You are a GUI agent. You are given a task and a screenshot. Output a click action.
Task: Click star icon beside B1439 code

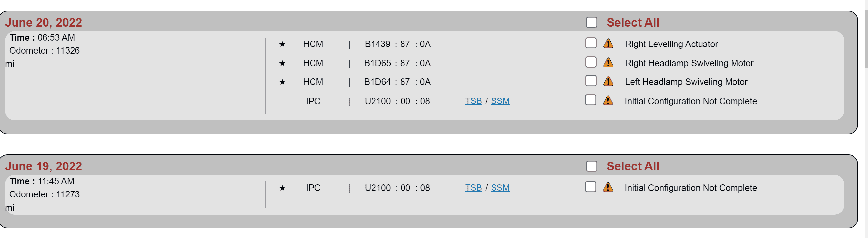click(x=282, y=44)
